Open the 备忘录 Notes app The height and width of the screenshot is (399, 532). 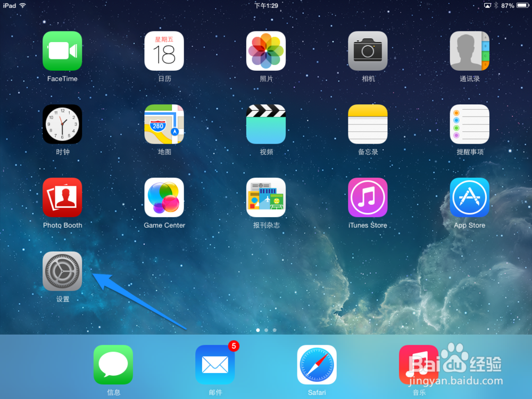(x=368, y=124)
